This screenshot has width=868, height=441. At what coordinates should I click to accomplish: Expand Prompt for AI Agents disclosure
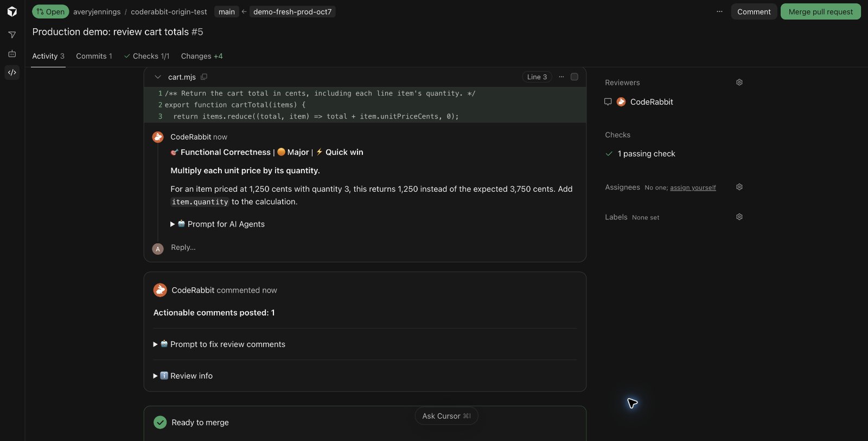click(x=218, y=224)
